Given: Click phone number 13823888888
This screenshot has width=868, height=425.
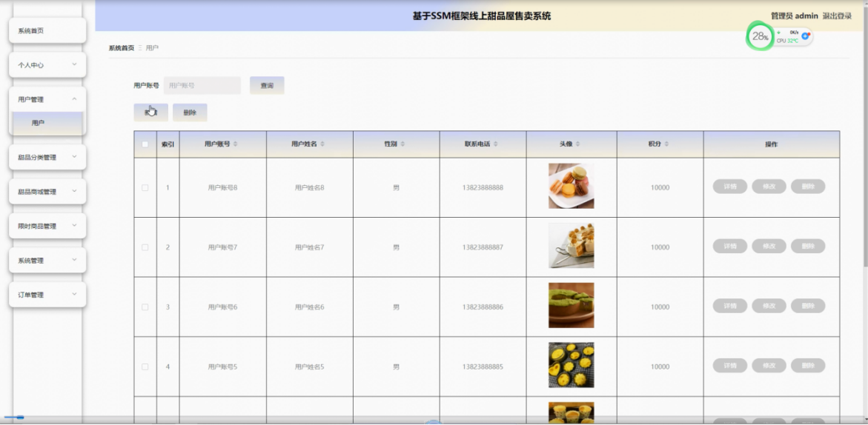Looking at the screenshot, I should [483, 187].
